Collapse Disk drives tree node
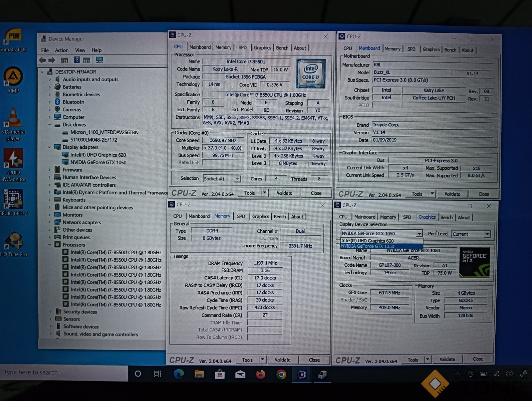 (x=50, y=125)
